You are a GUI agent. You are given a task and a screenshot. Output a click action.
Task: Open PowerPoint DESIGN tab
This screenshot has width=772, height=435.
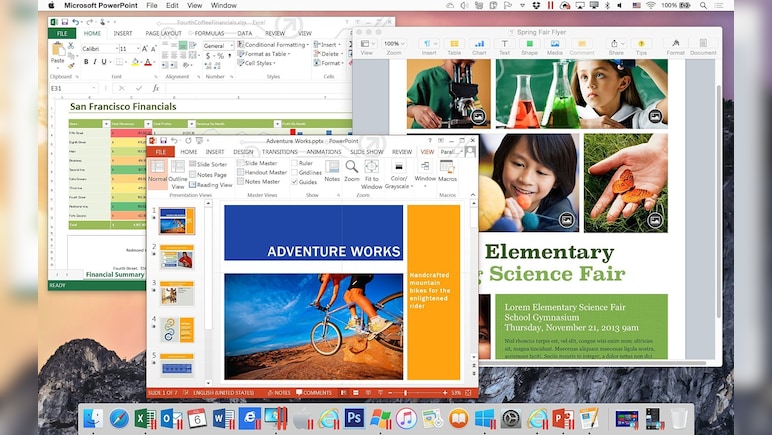[x=243, y=152]
